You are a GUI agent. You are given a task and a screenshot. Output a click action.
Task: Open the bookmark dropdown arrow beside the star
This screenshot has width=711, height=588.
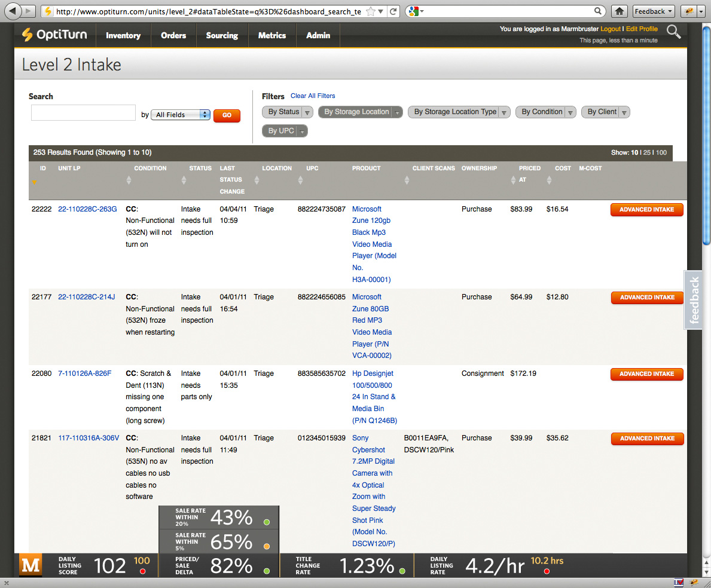tap(381, 12)
